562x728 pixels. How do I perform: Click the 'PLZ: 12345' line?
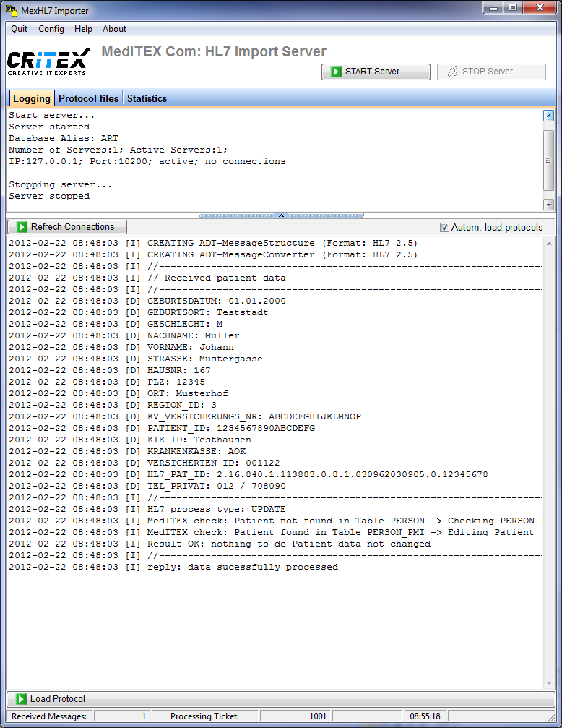107,382
